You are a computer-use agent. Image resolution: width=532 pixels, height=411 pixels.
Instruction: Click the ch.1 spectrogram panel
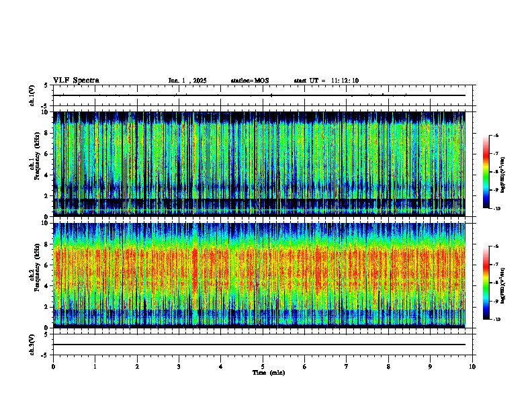259,164
